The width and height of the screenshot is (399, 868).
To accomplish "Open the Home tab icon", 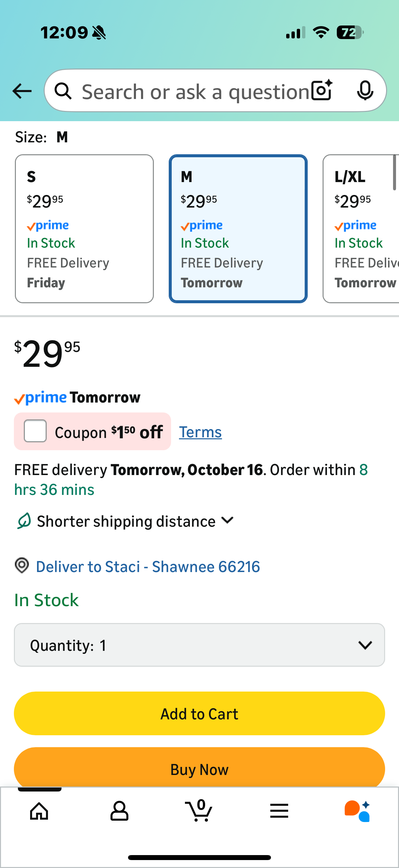I will pyautogui.click(x=39, y=811).
